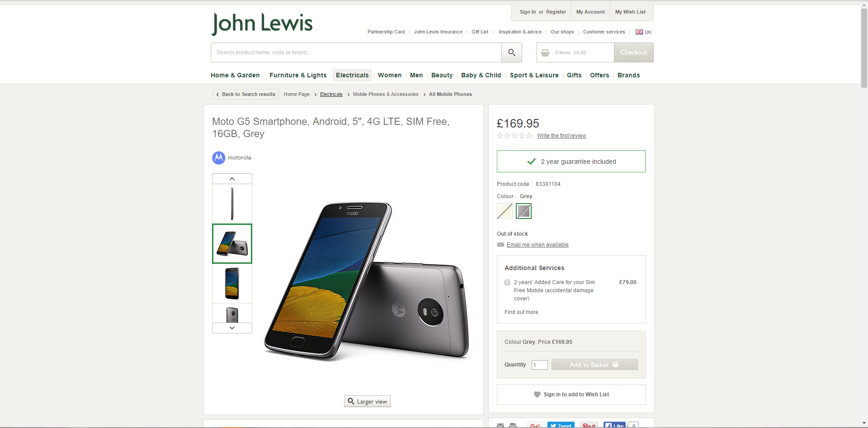Click the envelope icon beside email link
The image size is (868, 428).
pos(500,245)
